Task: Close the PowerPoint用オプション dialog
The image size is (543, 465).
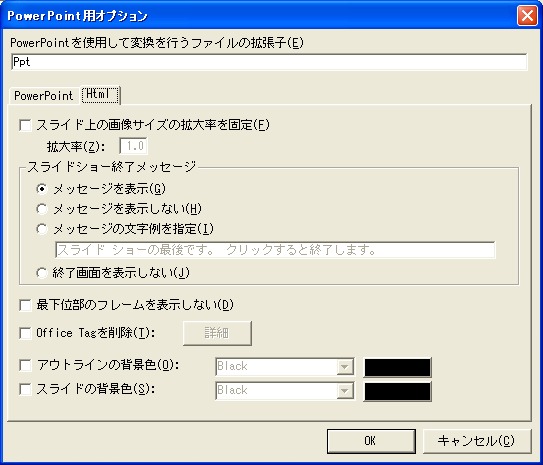Action: (527, 16)
